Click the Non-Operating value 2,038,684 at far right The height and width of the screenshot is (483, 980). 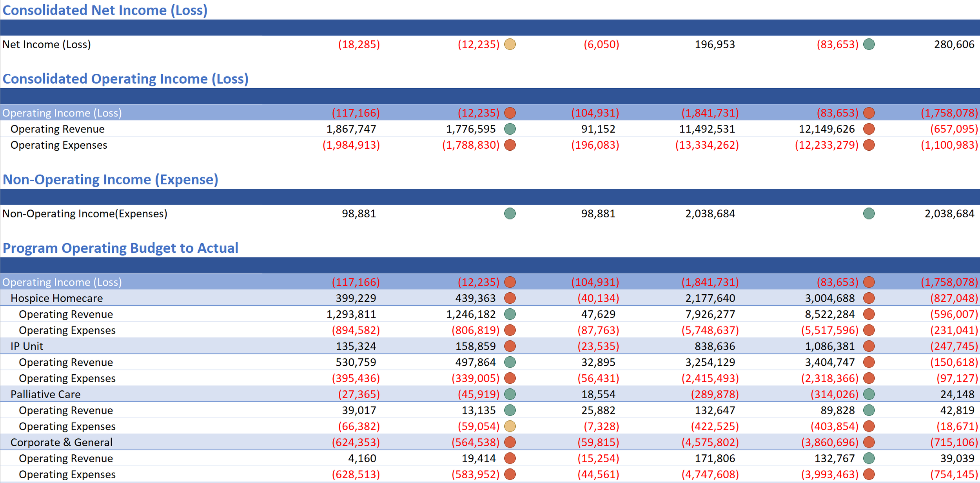pyautogui.click(x=949, y=213)
